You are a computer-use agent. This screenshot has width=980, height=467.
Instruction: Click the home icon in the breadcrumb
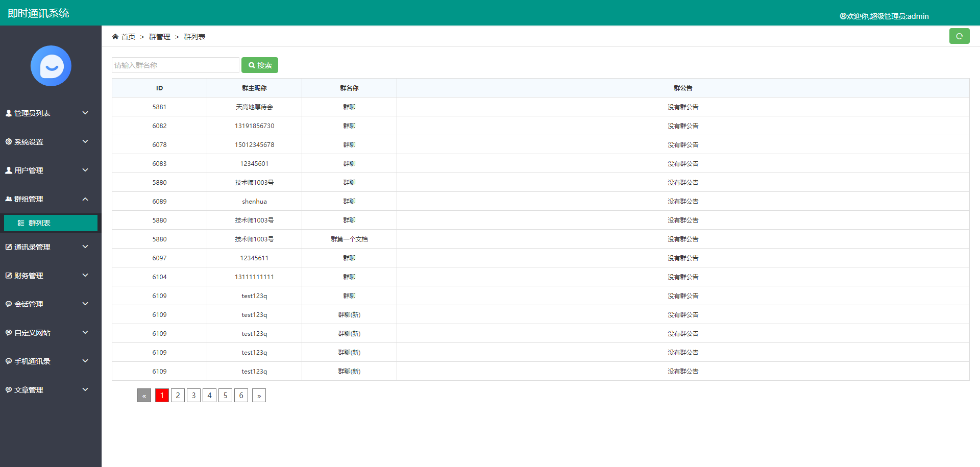pos(115,36)
